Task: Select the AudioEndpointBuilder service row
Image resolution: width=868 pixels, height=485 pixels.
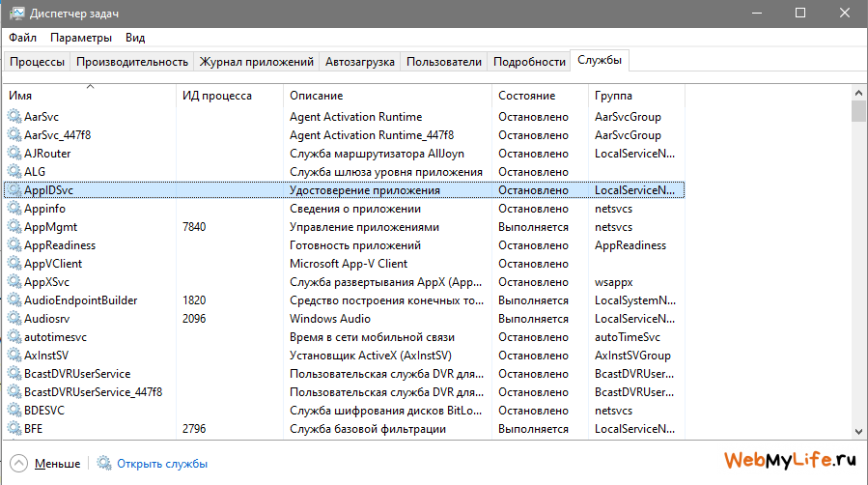Action: coord(81,300)
